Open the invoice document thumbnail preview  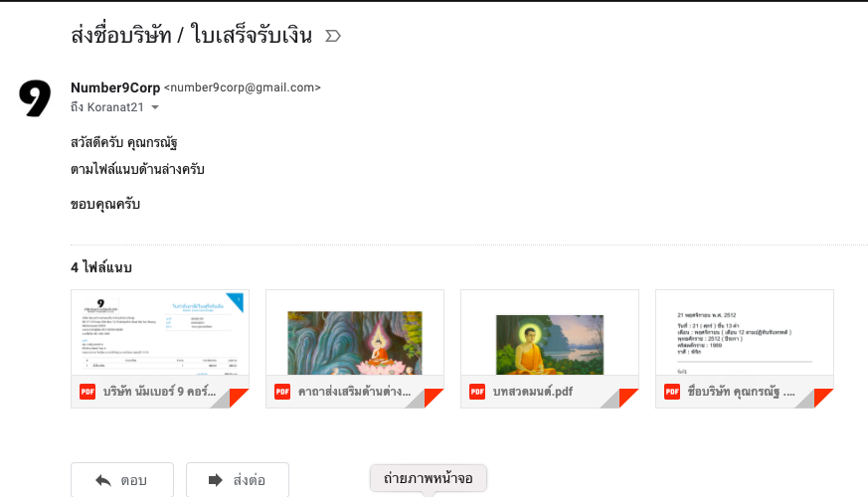click(x=160, y=333)
